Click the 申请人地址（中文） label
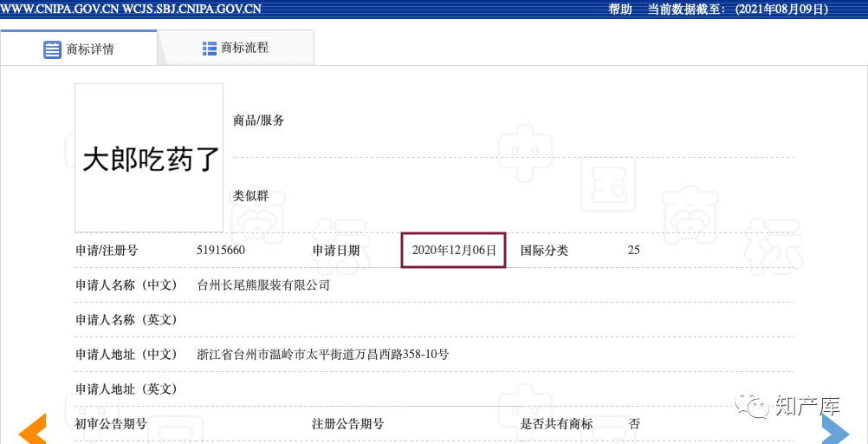 coord(126,354)
